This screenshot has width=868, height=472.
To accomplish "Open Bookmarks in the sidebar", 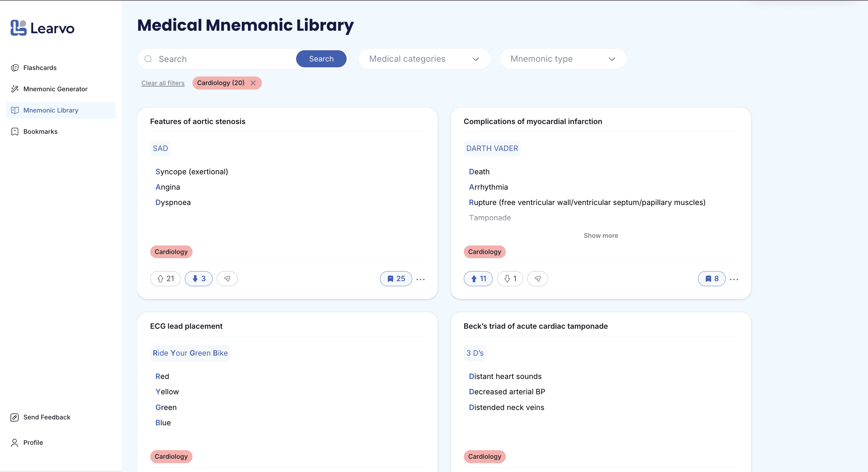I will [x=40, y=131].
